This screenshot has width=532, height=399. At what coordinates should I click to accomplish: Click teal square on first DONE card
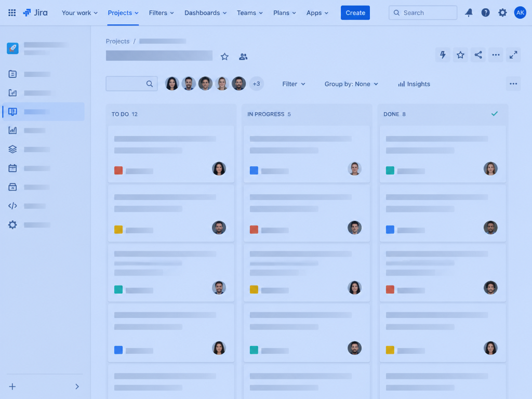click(x=390, y=170)
